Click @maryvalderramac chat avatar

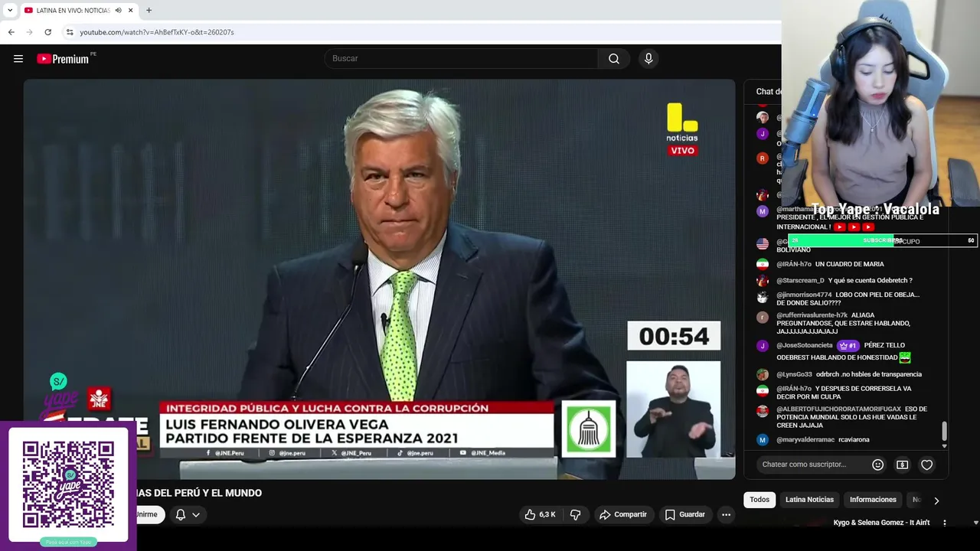point(763,440)
